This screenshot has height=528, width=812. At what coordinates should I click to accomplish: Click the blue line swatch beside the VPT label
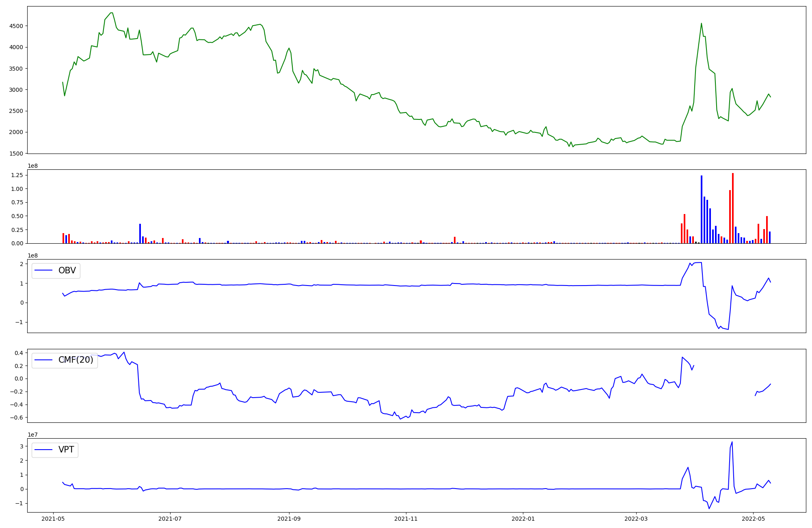44,450
